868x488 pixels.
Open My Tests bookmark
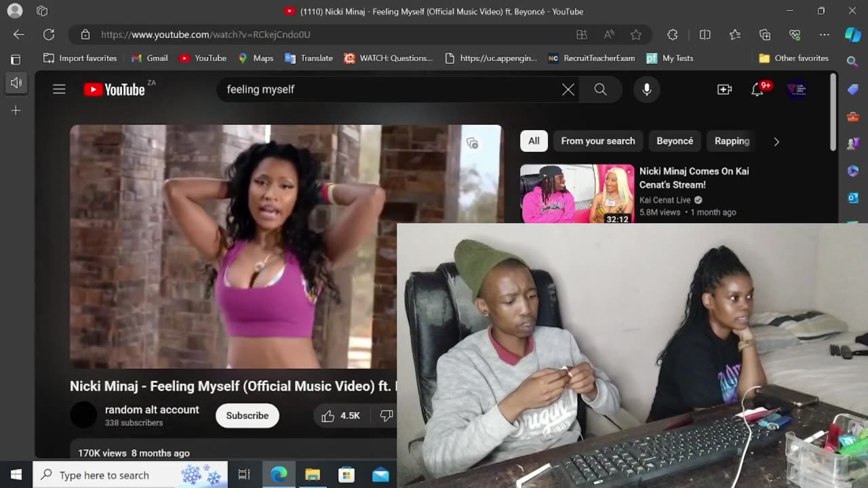coord(670,58)
